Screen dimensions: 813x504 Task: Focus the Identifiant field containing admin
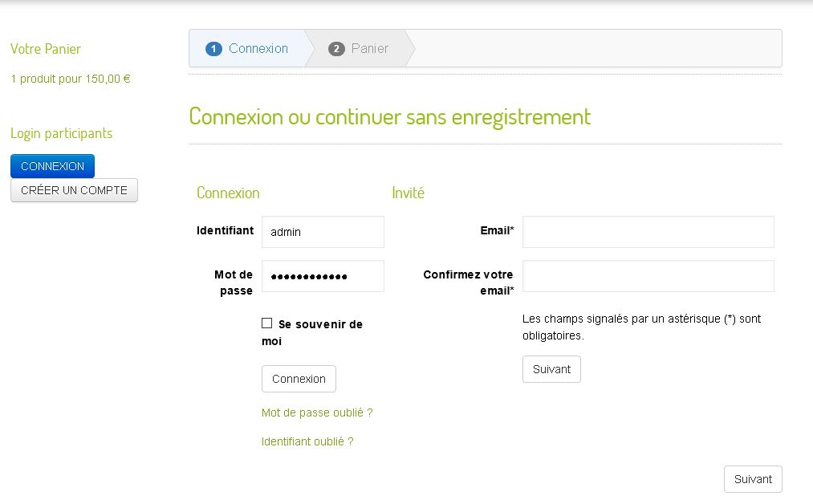coord(323,232)
